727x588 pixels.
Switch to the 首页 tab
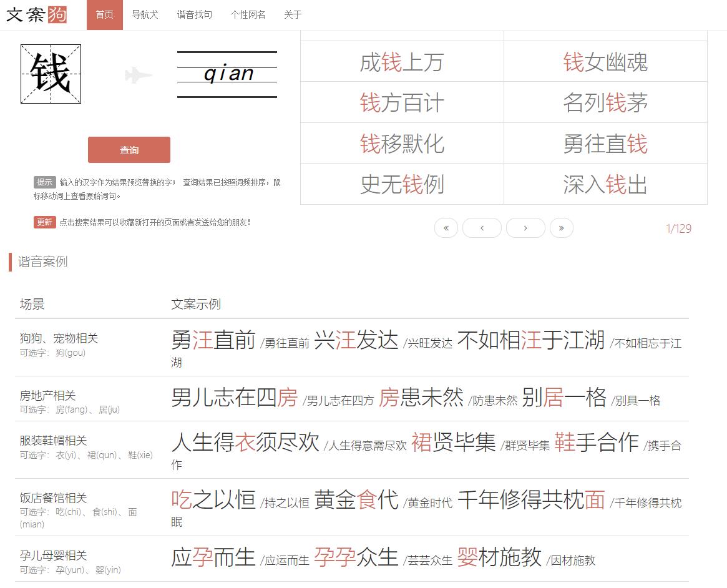104,14
